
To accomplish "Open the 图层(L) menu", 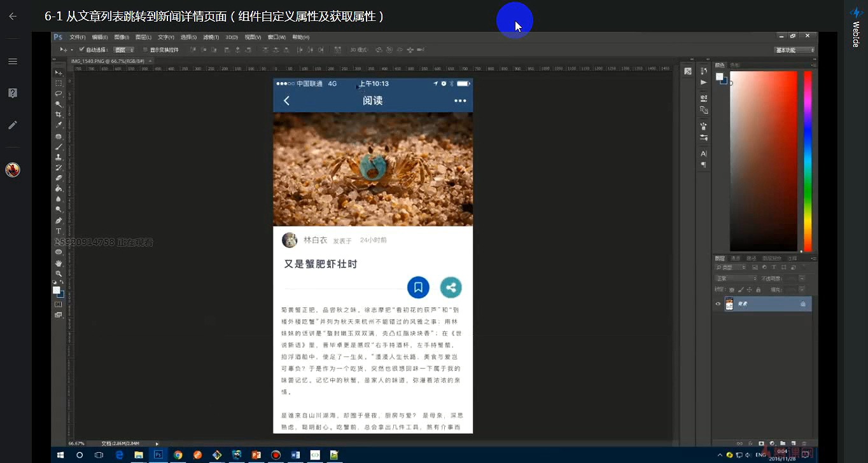I will (144, 37).
